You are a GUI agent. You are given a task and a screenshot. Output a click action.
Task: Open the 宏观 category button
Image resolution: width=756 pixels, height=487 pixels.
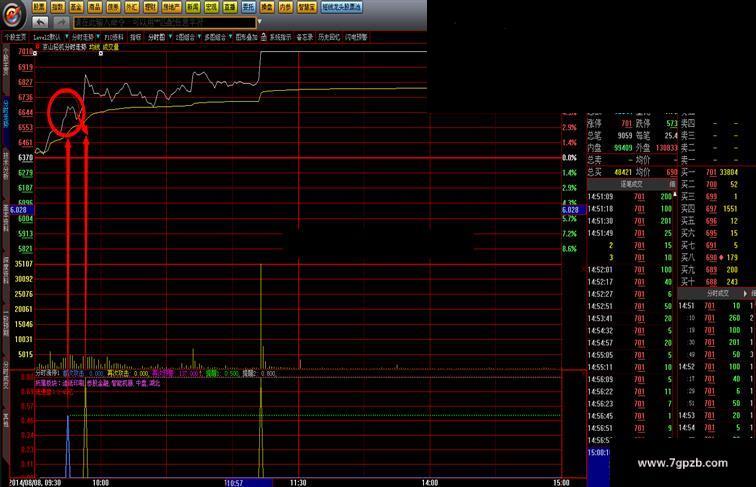point(211,7)
